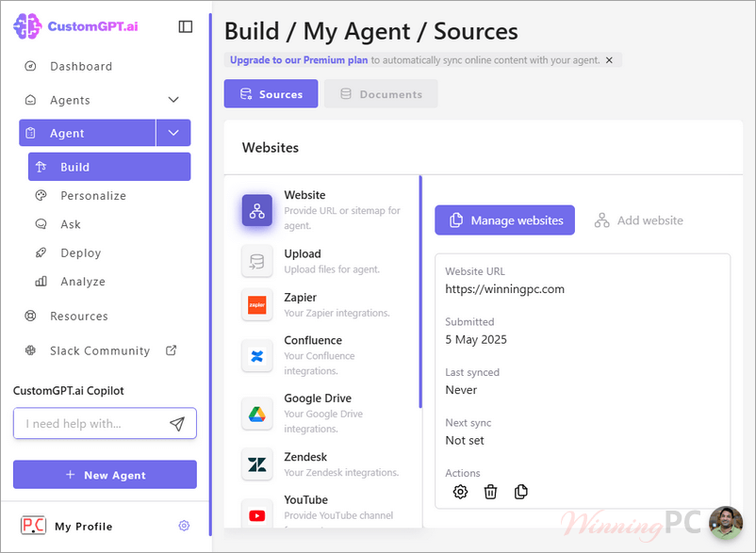The height and width of the screenshot is (553, 756).
Task: Open the Deploy section
Action: (80, 252)
